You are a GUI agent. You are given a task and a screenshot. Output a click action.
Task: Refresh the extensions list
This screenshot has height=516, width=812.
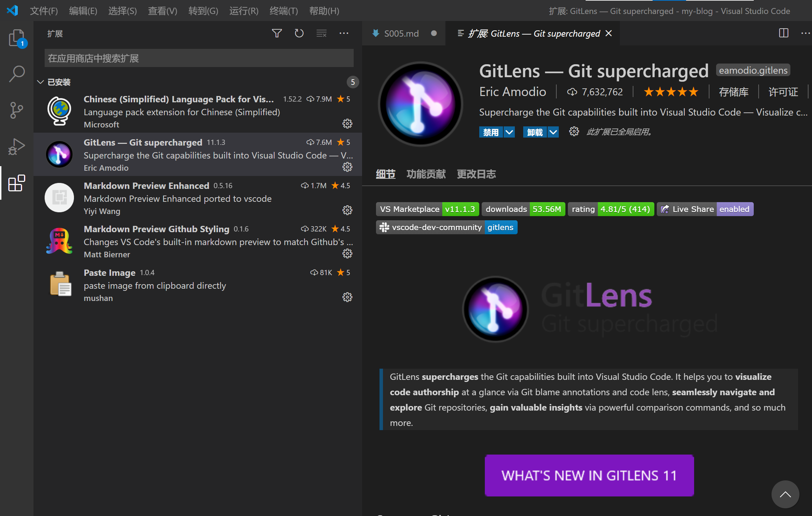point(299,34)
